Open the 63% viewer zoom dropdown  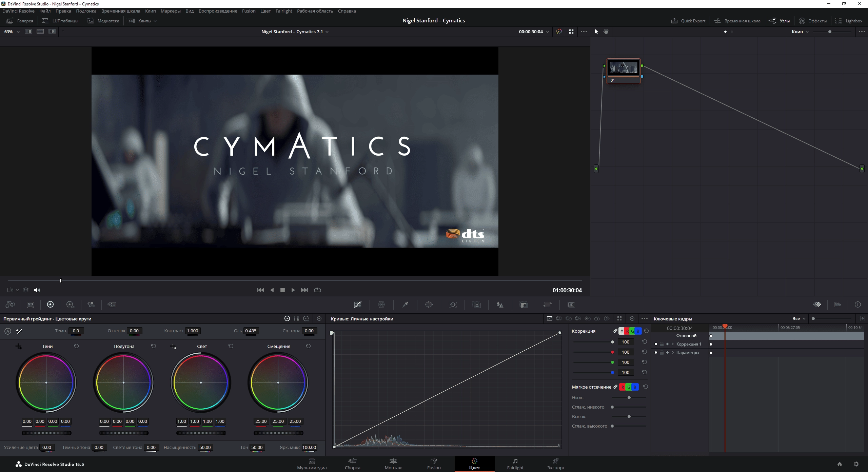point(12,32)
